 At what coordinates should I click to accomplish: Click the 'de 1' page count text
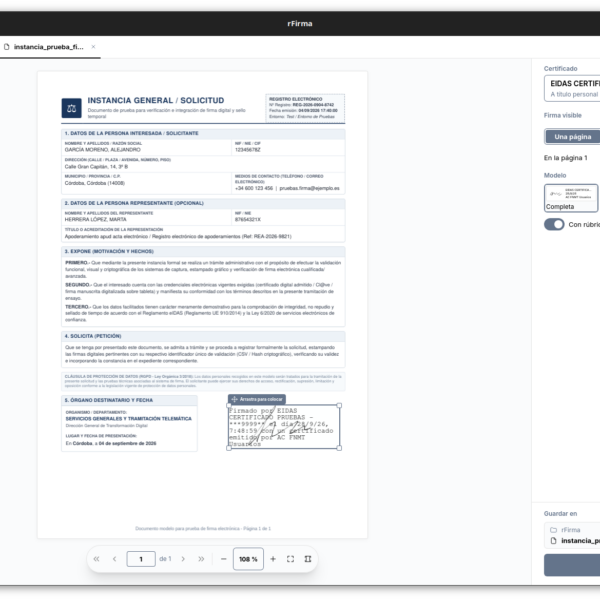pyautogui.click(x=165, y=559)
